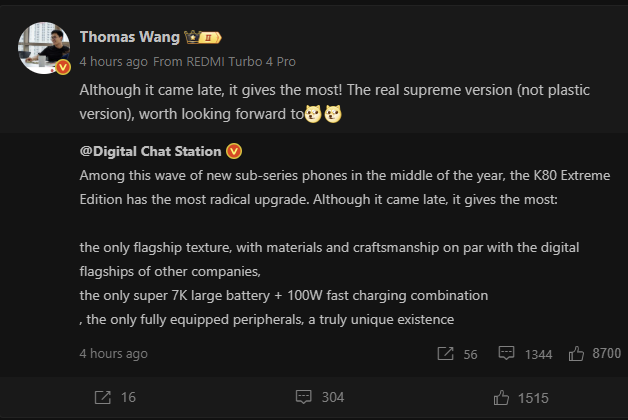Image resolution: width=628 pixels, height=420 pixels.
Task: Click the orange verified badge on avatar
Action: pos(62,68)
